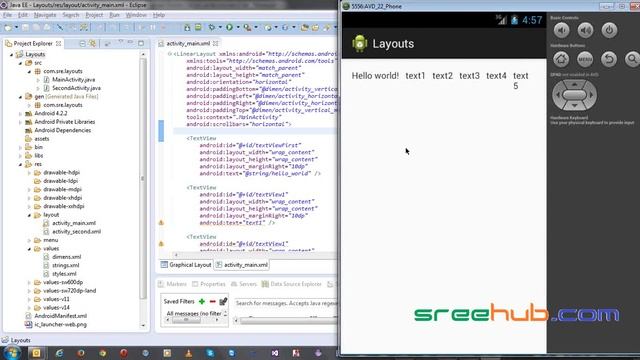Open the Markers view tab
Image resolution: width=640 pixels, height=360 pixels.
[172, 284]
